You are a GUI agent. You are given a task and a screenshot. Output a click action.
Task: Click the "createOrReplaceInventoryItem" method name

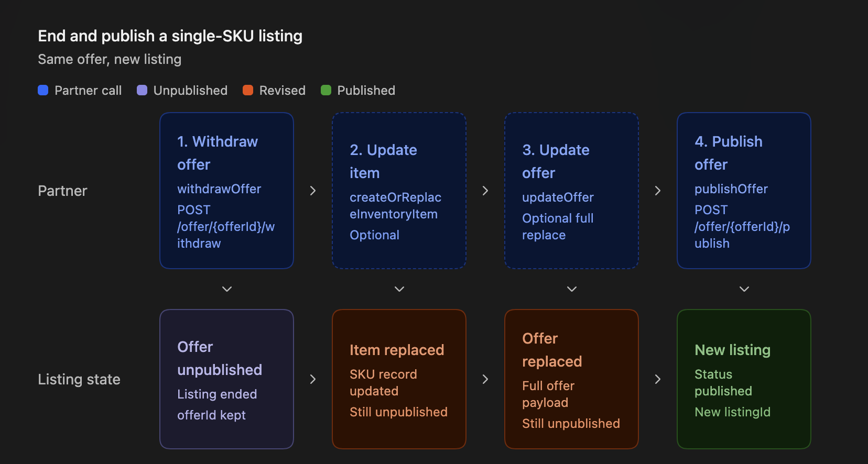(x=395, y=206)
